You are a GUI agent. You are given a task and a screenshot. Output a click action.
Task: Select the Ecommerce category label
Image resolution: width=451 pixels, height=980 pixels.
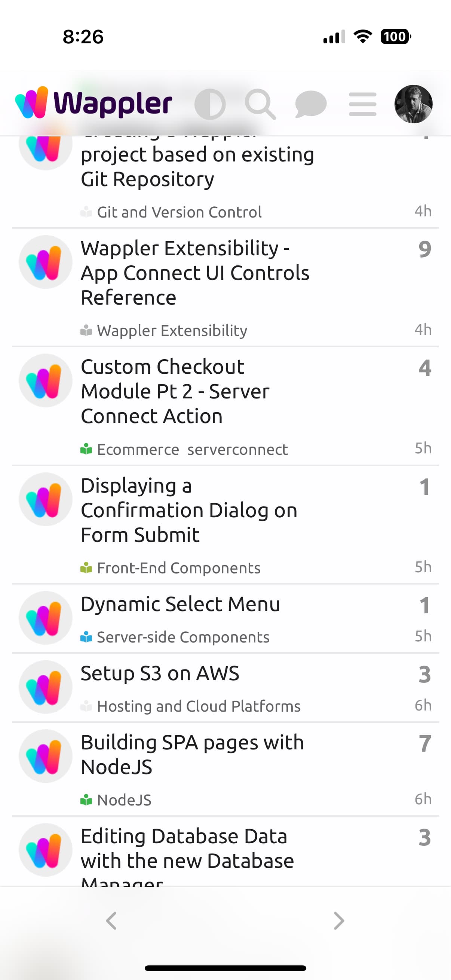click(138, 450)
